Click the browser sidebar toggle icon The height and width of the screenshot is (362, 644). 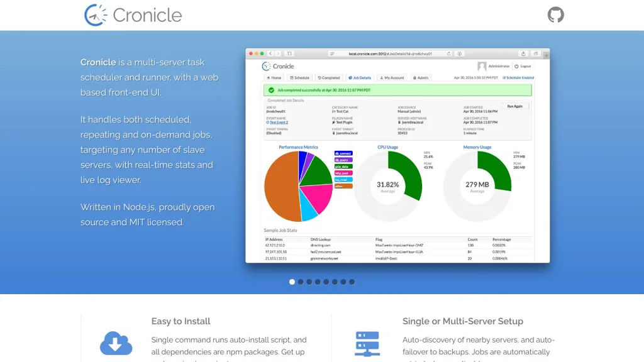(289, 54)
